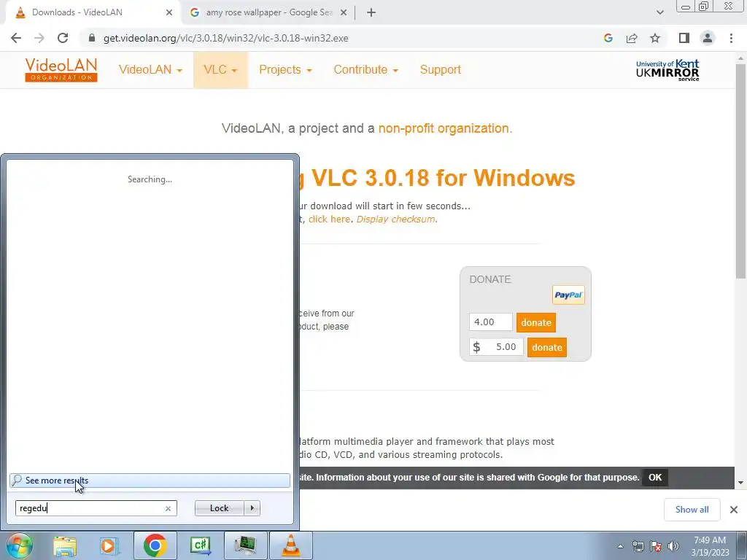Click the 'click here' download link
747x560 pixels.
[x=329, y=219]
